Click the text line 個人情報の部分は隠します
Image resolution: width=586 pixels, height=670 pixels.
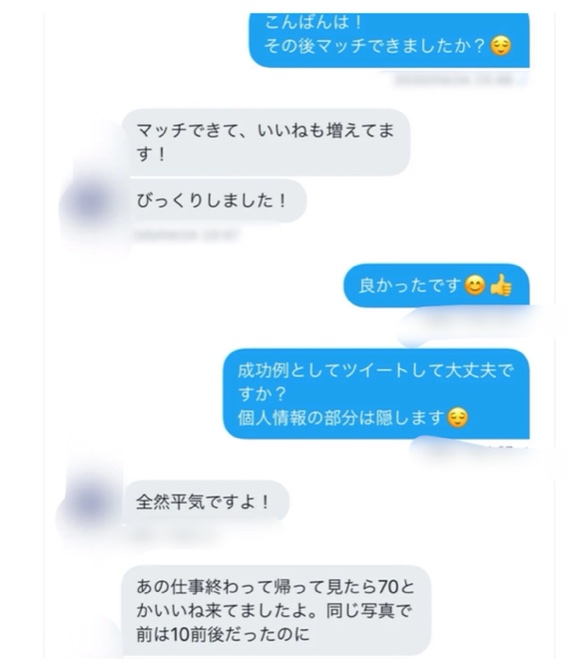pos(341,417)
